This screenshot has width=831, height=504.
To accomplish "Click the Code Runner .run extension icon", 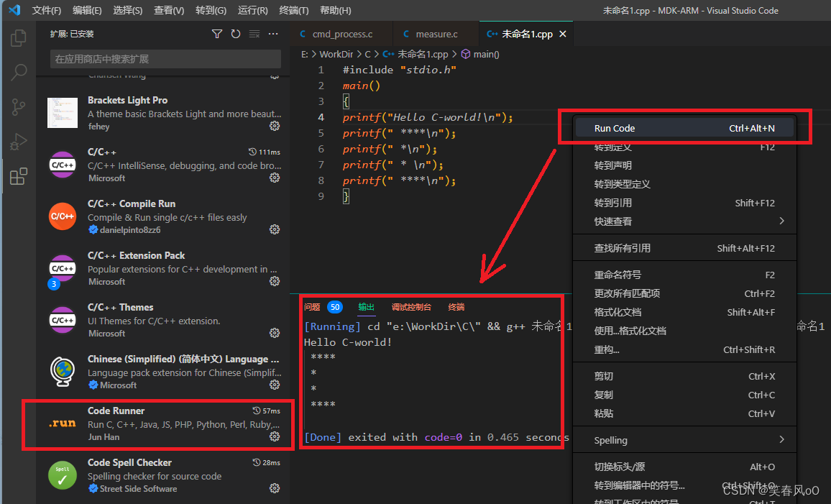I will (x=63, y=423).
